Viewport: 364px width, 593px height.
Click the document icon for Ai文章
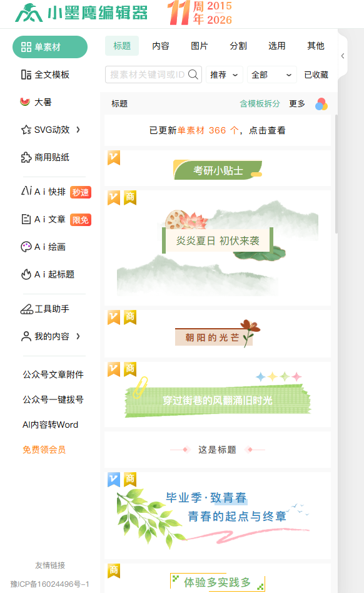tap(26, 219)
